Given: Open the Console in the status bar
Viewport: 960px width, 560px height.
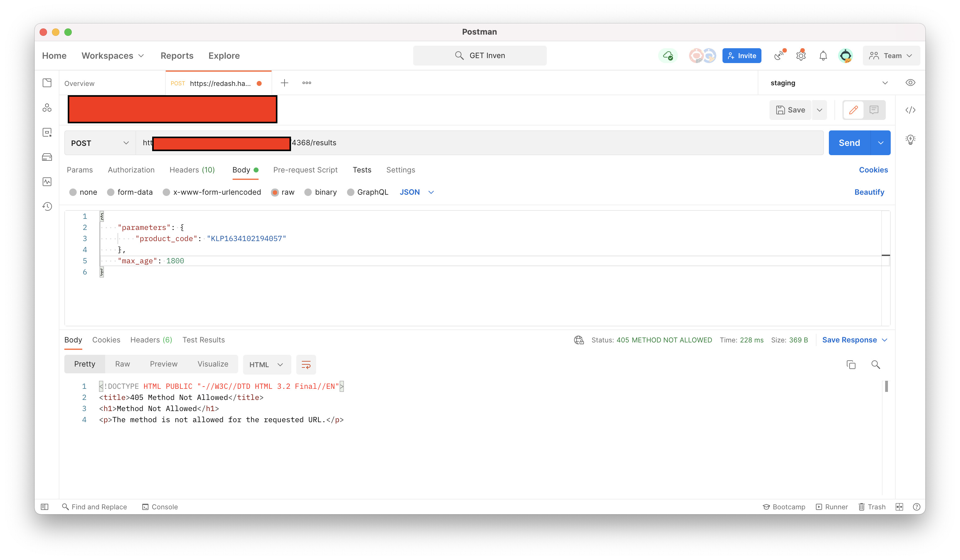Looking at the screenshot, I should tap(160, 507).
